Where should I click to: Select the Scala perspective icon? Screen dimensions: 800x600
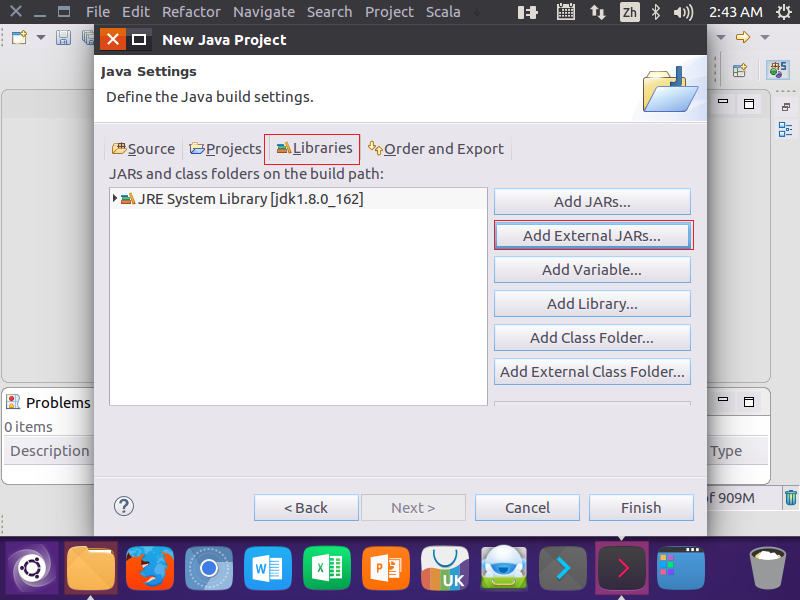778,69
